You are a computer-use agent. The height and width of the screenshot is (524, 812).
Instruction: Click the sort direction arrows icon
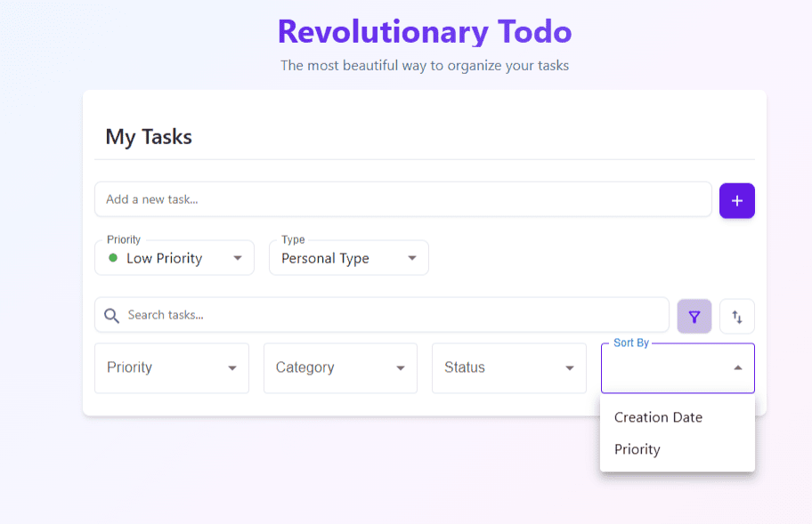[736, 316]
